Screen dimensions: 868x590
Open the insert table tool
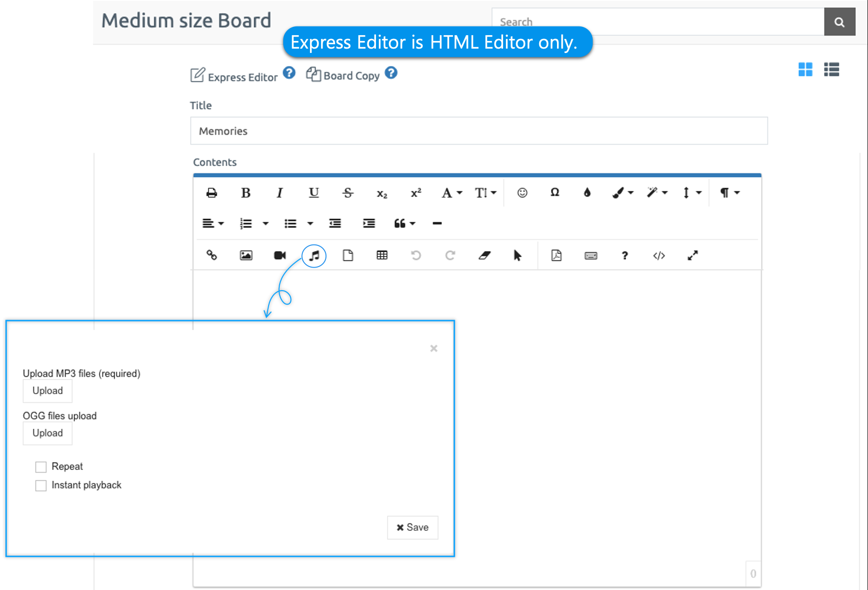382,256
